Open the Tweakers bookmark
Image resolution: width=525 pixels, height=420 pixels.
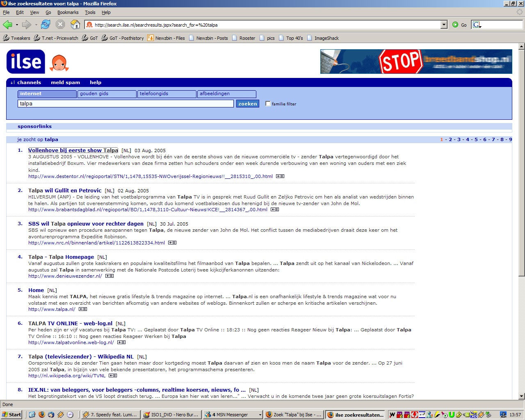click(16, 38)
